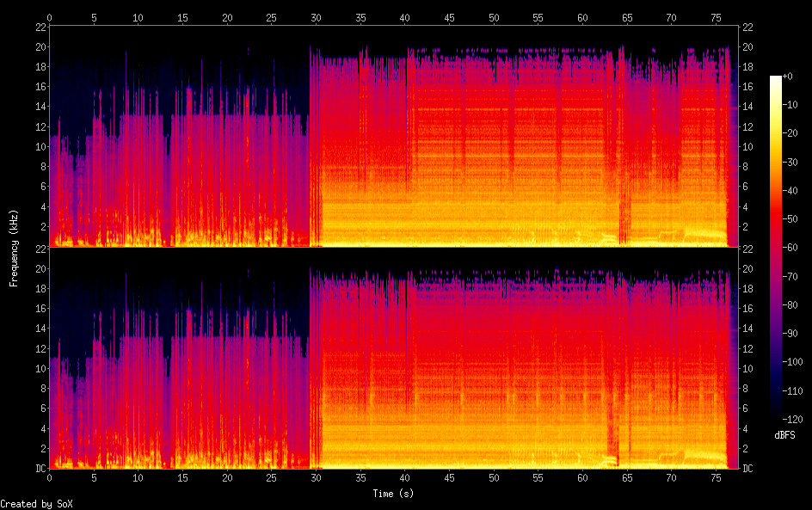Click the "55" tick on the top time axis
The height and width of the screenshot is (510, 812).
538,17
